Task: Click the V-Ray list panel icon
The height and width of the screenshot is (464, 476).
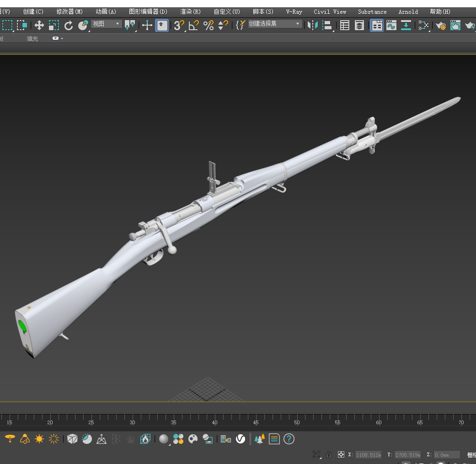Action: (274, 439)
